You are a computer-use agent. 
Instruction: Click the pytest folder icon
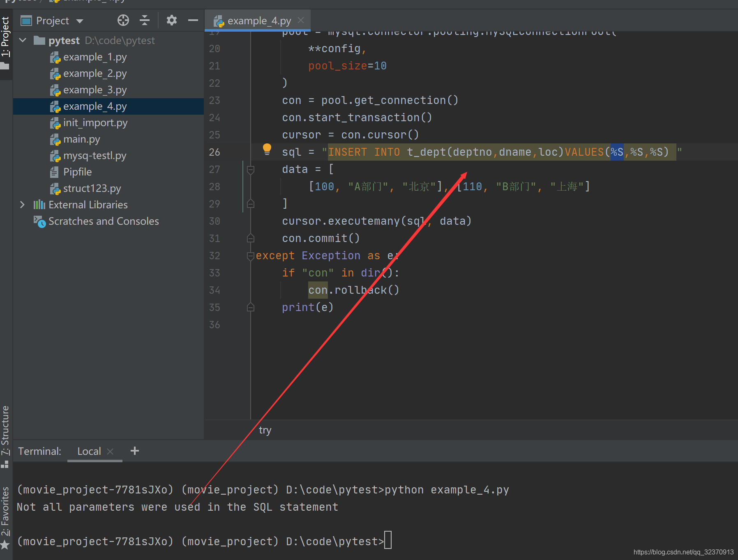pyautogui.click(x=39, y=40)
